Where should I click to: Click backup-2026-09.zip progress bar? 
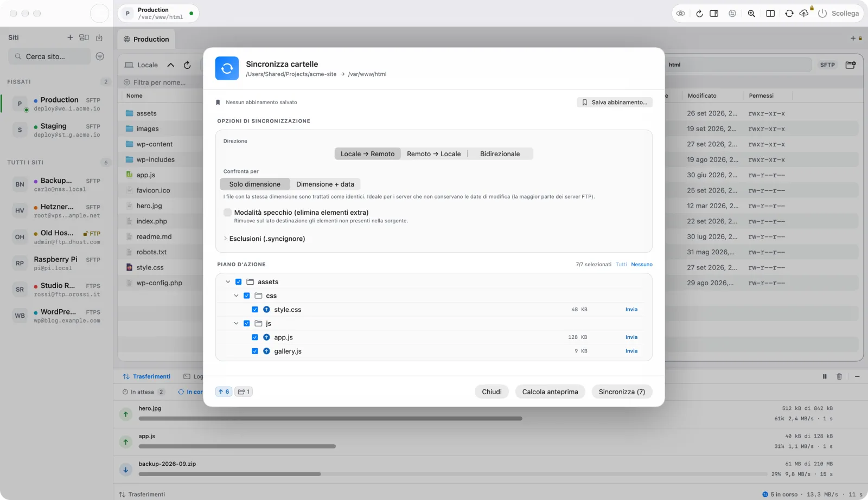453,474
